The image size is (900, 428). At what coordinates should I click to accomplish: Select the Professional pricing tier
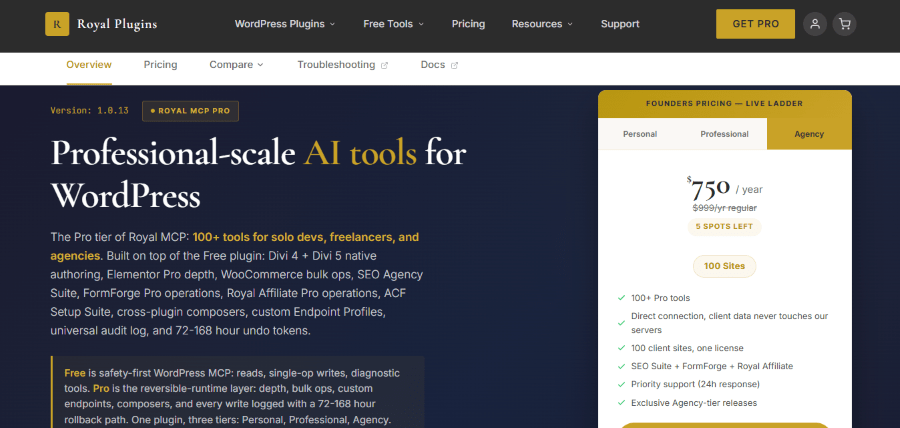point(724,134)
